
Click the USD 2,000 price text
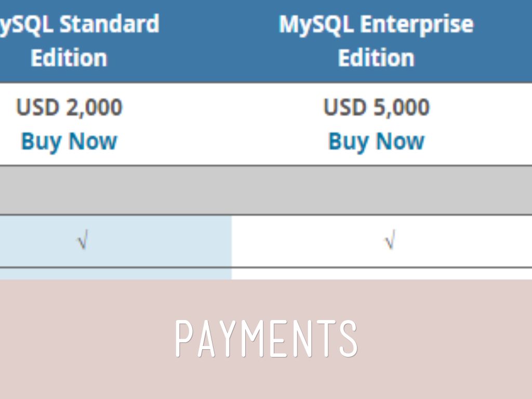[69, 108]
